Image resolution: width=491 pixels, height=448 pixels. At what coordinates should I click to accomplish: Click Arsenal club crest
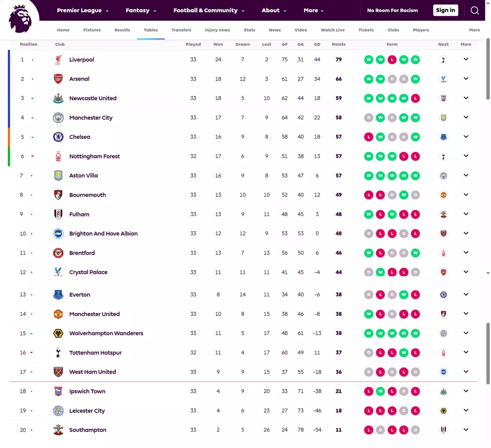[58, 79]
